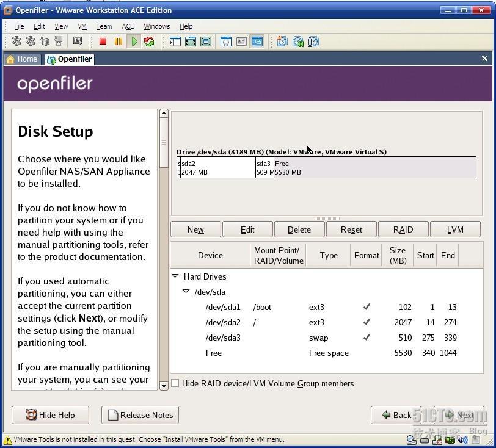The image size is (496, 448).
Task: Open the Edit menu
Action: point(39,26)
